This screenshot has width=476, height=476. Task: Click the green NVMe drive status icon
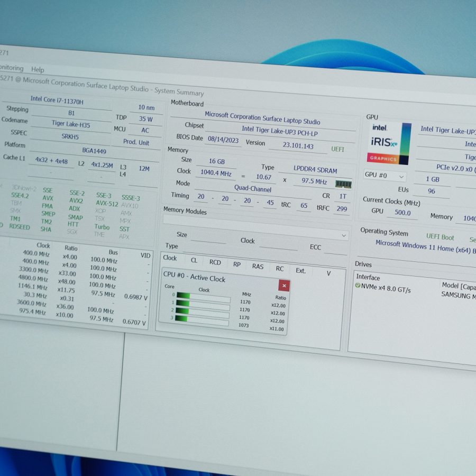[x=358, y=286]
